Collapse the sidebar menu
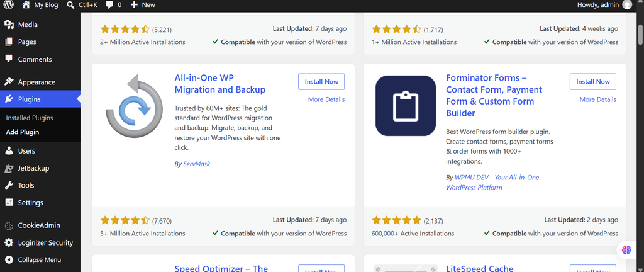Screen dimensions: 644x272 [40, 259]
